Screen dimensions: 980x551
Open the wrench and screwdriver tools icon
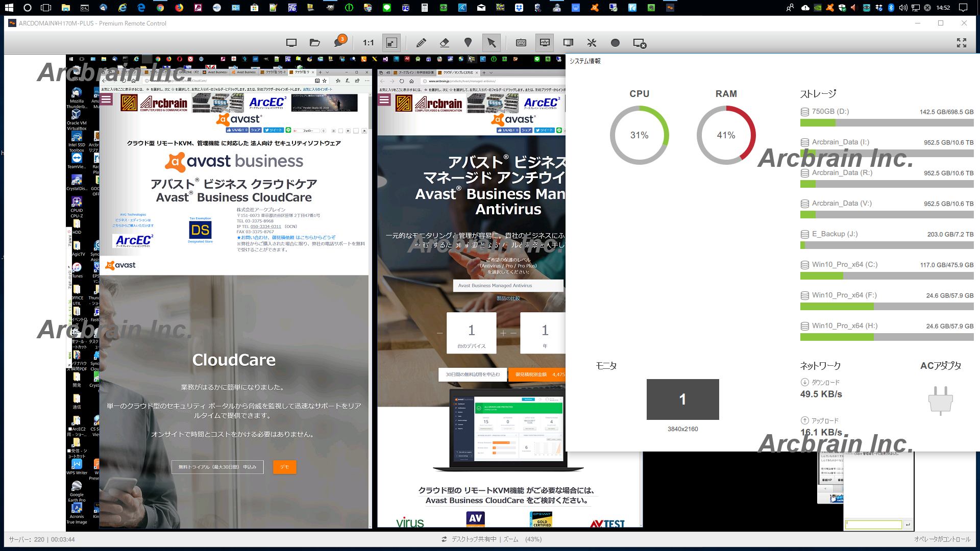coord(592,43)
